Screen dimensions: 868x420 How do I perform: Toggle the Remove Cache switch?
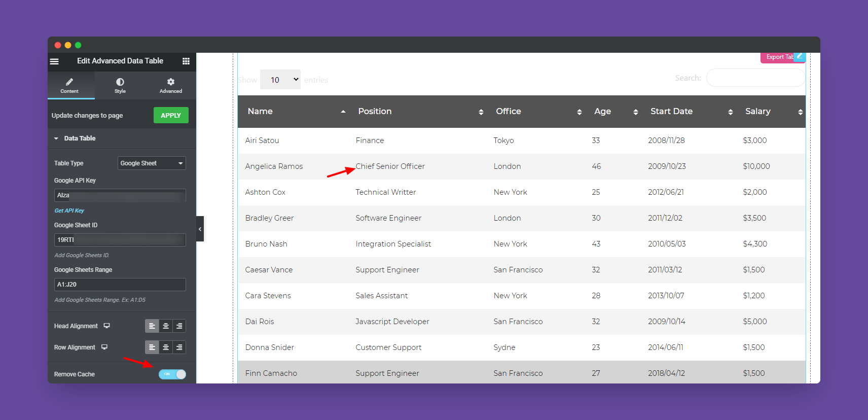pyautogui.click(x=172, y=374)
